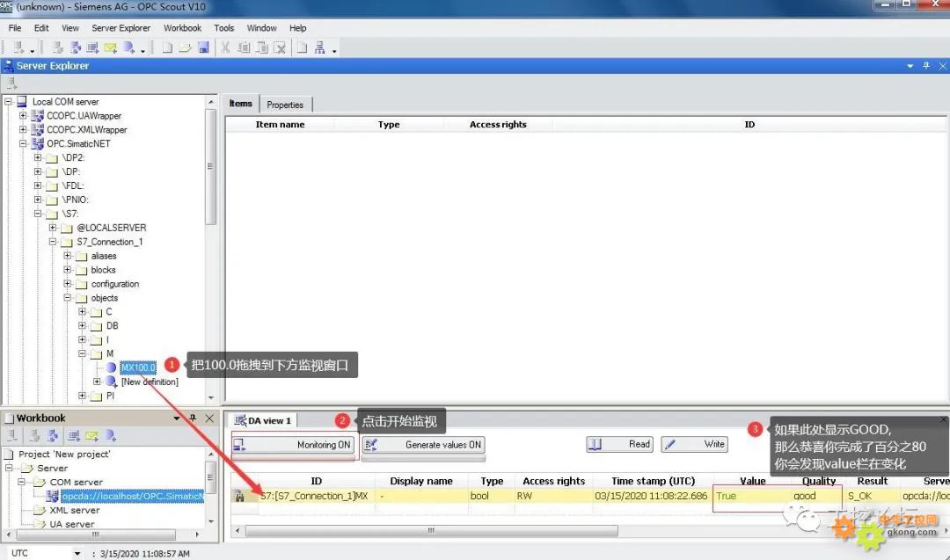Click the cut scissors icon in main toolbar
This screenshot has height=560, width=950.
225,47
